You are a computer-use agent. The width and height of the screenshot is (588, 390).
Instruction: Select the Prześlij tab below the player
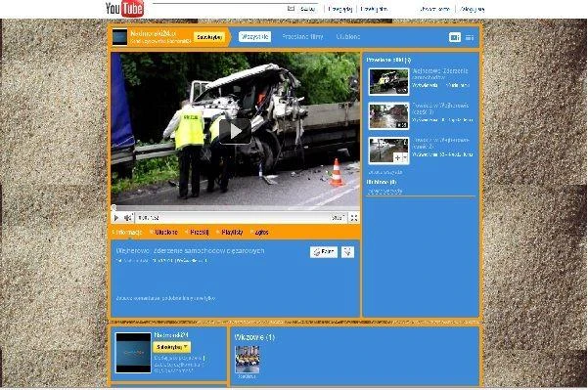(x=197, y=233)
